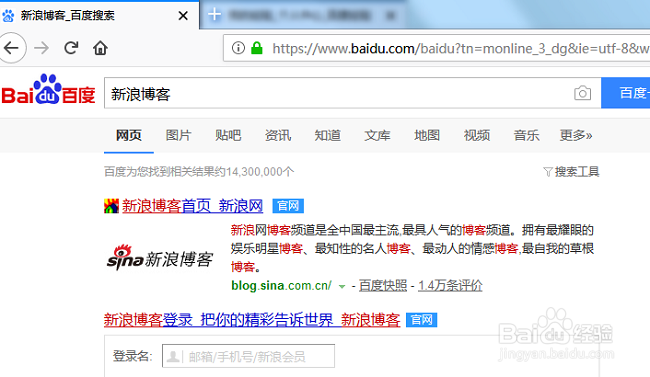Open a new tab with the plus icon
Viewport: 650px width, 377px height.
214,15
